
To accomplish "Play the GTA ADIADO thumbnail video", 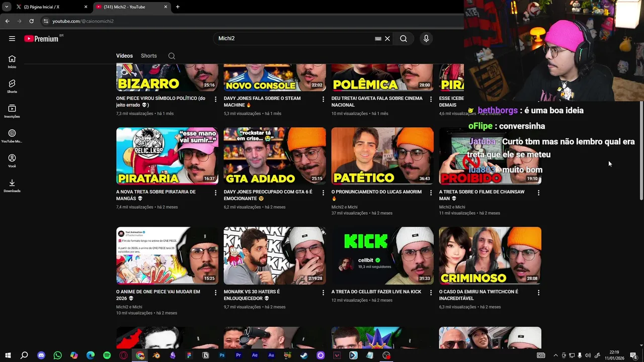I will point(275,156).
